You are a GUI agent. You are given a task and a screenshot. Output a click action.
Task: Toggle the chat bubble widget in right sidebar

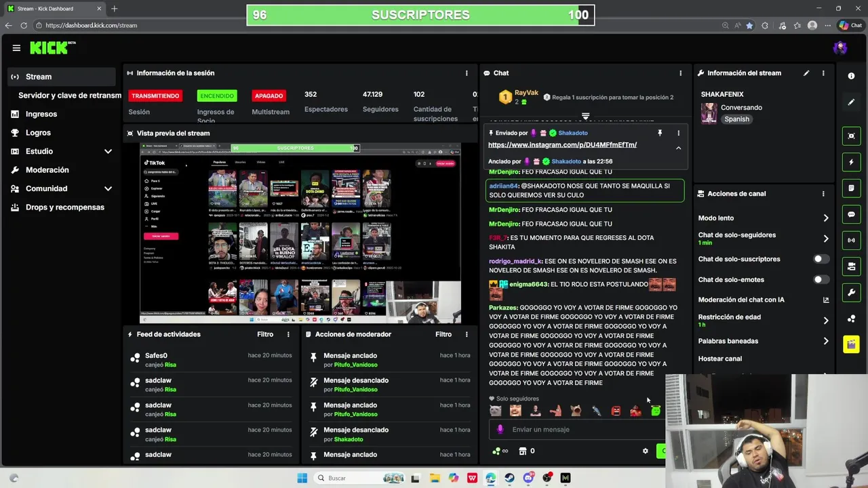851,214
